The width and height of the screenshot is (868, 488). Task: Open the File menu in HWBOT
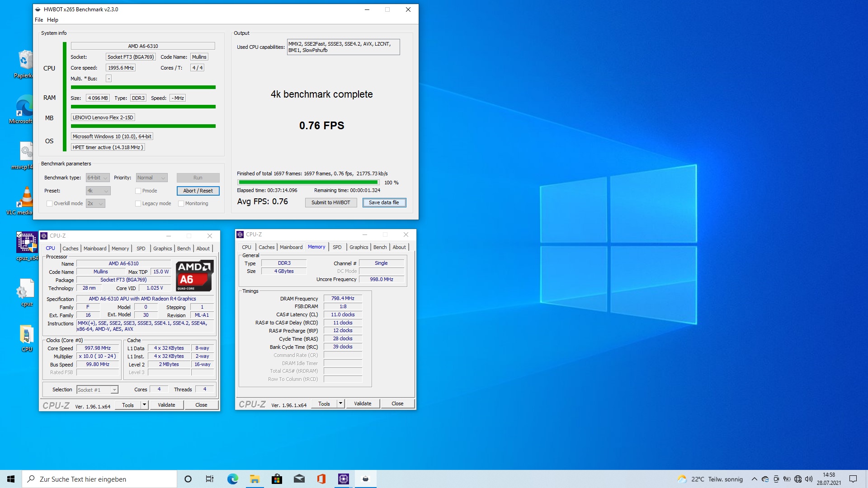tap(39, 20)
